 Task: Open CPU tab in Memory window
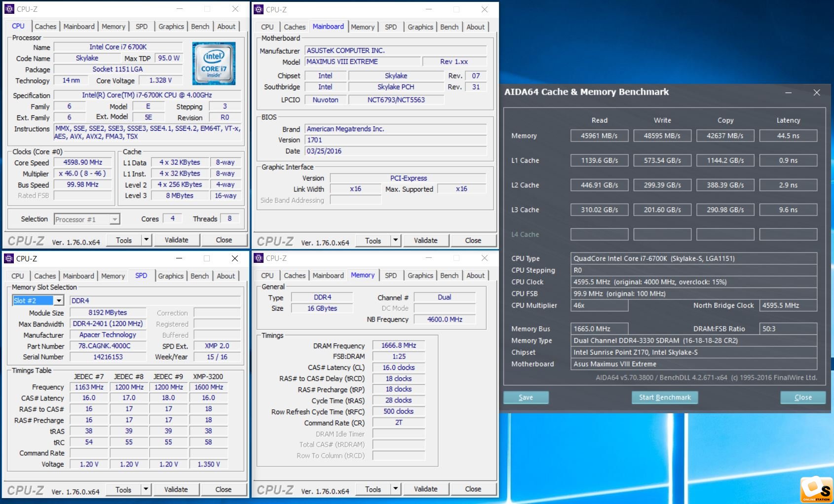[x=267, y=276]
